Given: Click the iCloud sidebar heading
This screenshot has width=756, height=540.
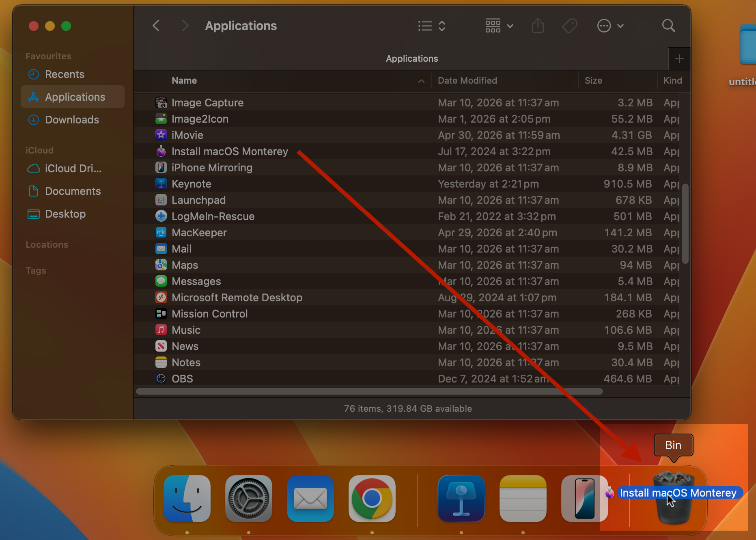Looking at the screenshot, I should 39,150.
